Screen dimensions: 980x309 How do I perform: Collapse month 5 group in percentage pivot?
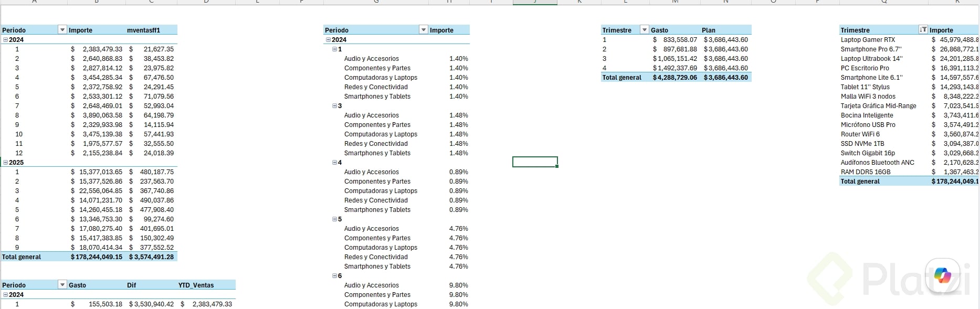tap(334, 219)
